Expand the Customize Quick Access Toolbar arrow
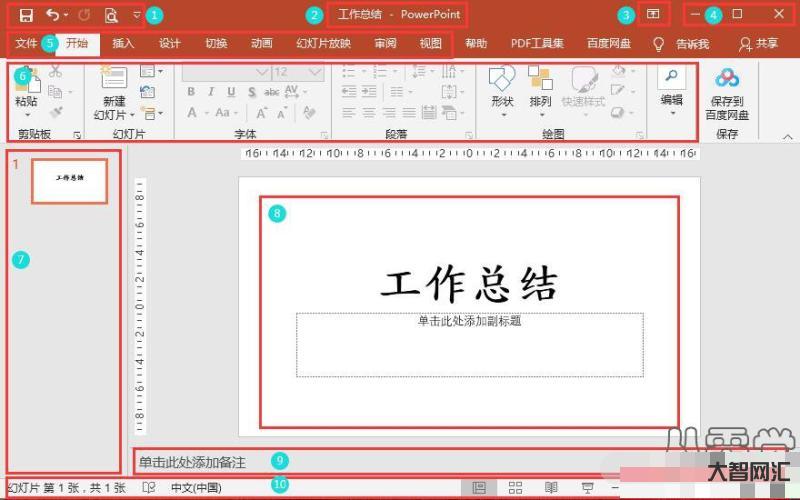Image resolution: width=800 pixels, height=500 pixels. pyautogui.click(x=137, y=15)
